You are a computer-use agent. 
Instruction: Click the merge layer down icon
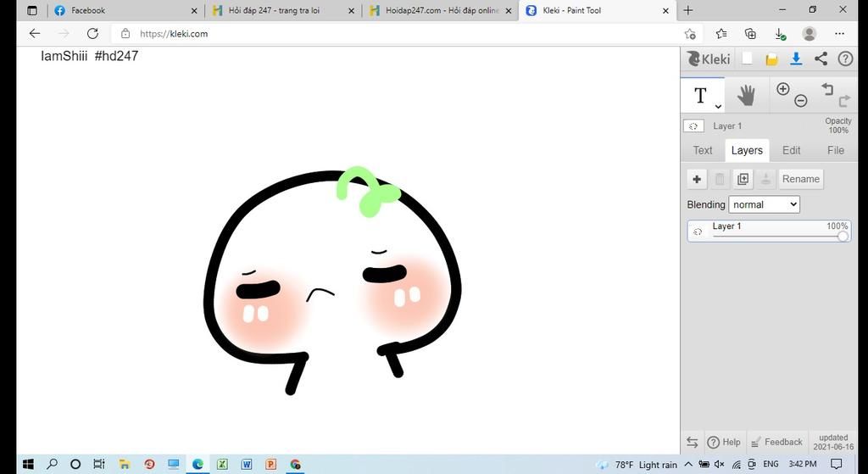765,179
